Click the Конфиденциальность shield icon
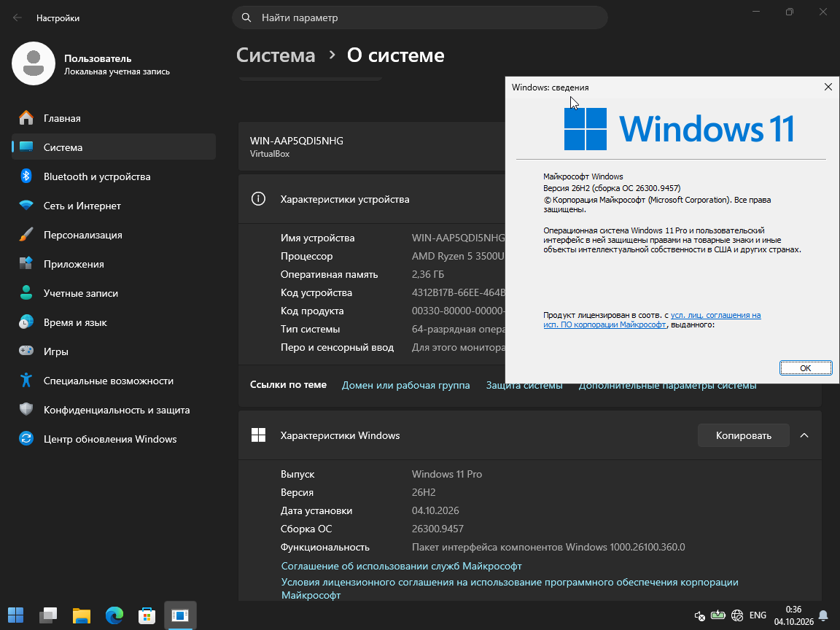 click(26, 409)
